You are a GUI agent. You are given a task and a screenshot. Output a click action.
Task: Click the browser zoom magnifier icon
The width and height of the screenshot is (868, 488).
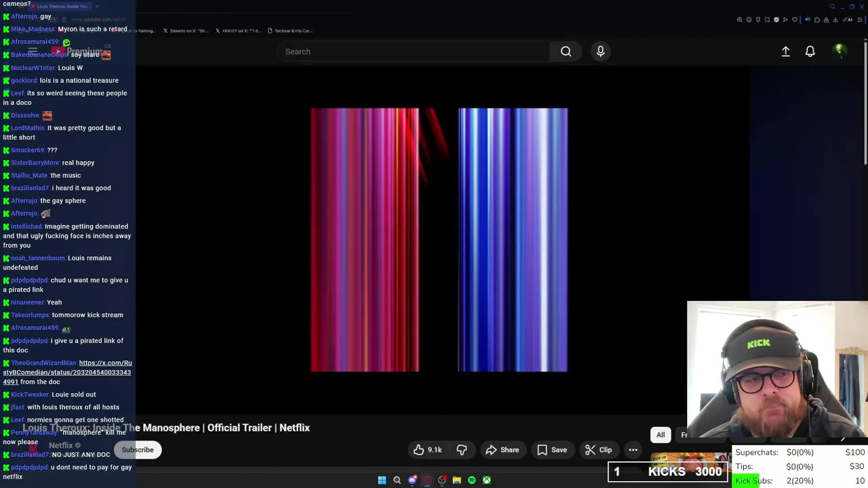(x=740, y=20)
